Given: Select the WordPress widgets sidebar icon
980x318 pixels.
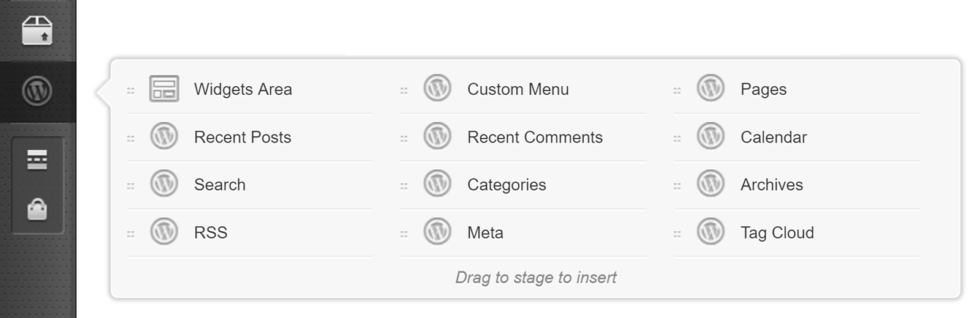Looking at the screenshot, I should point(37,91).
